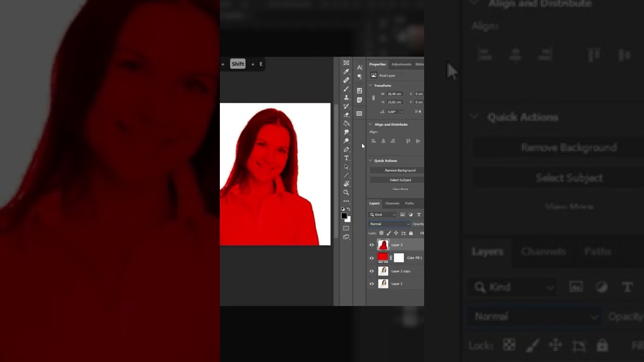Change the screen mode

(346, 237)
